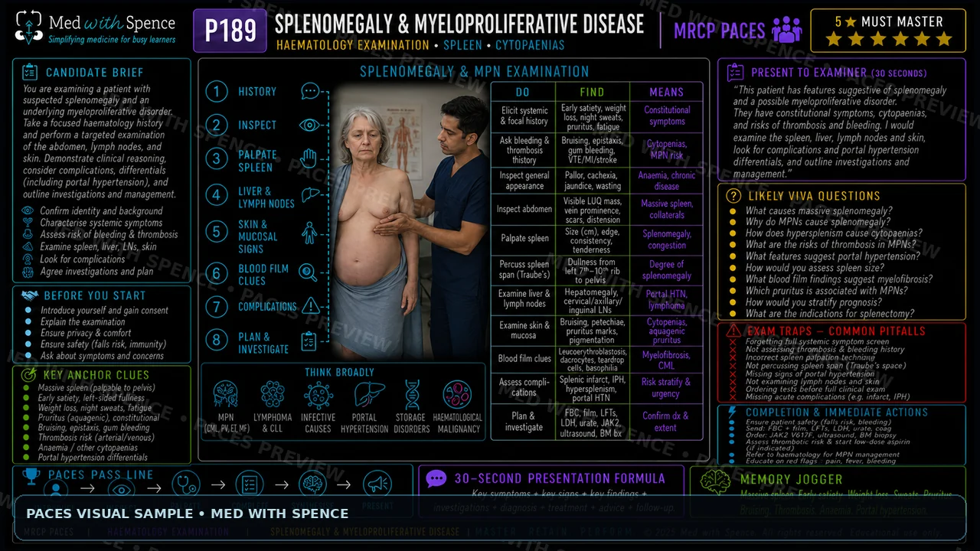Click 'Myelofibrosis, CML' cell
Viewport: 980px width, 551px height.
(667, 360)
